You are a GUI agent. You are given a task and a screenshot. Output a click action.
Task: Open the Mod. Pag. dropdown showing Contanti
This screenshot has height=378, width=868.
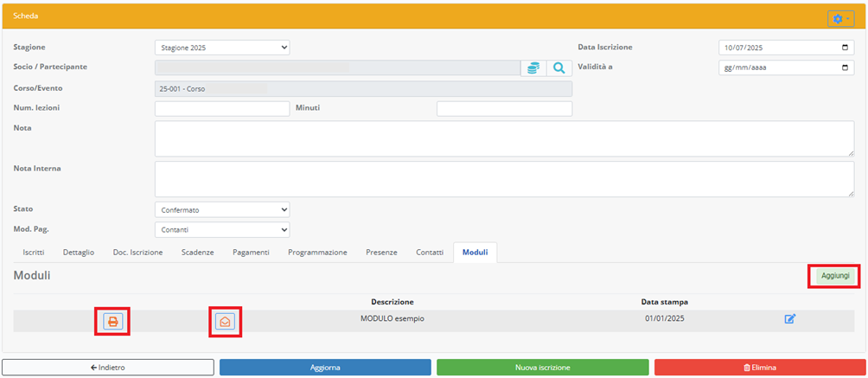(222, 230)
